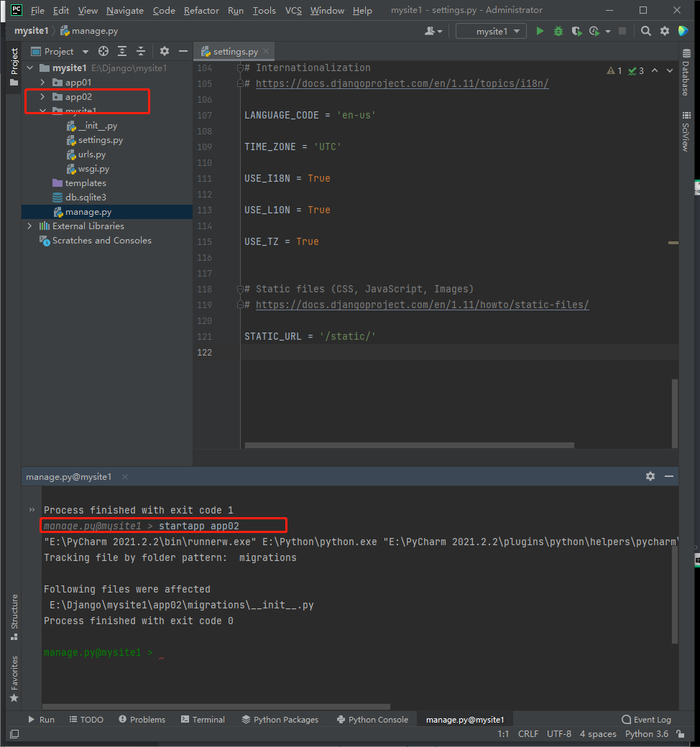Close the settings.py tab
The width and height of the screenshot is (700, 747).
266,51
